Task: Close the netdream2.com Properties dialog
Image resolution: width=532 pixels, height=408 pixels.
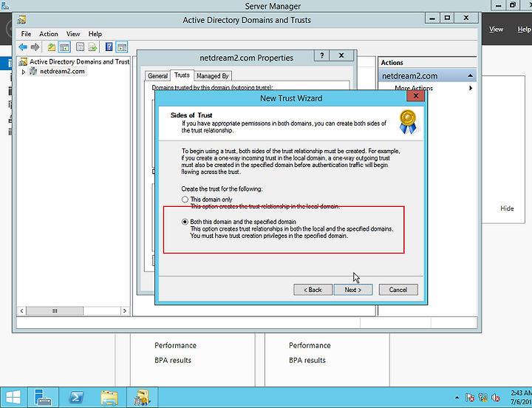Action: click(x=341, y=55)
